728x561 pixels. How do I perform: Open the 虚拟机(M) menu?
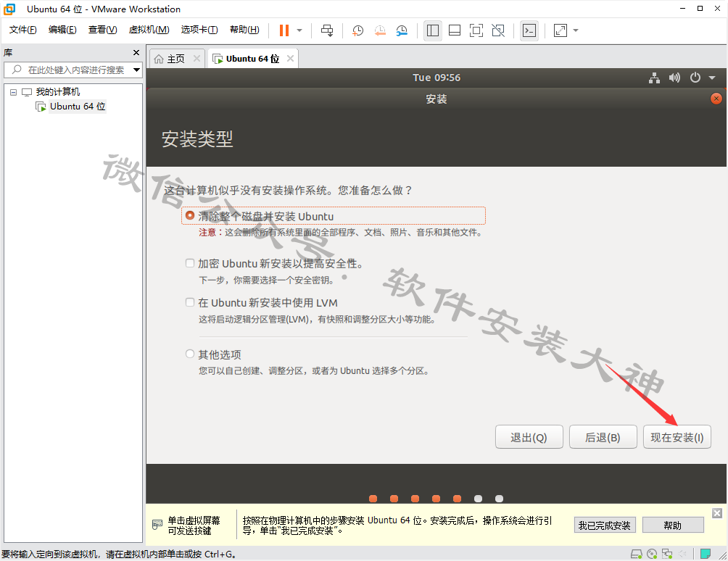(149, 30)
